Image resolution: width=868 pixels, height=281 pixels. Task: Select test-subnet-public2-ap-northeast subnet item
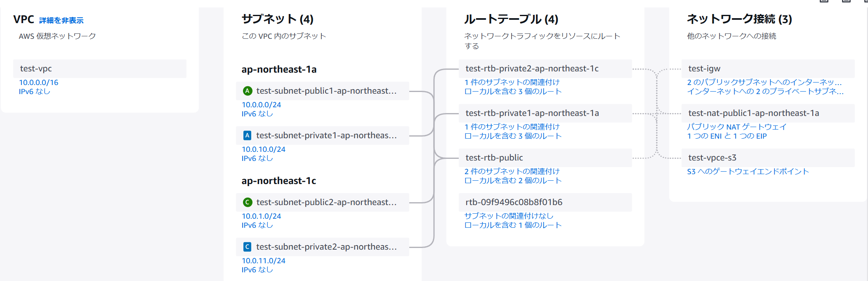(x=326, y=202)
